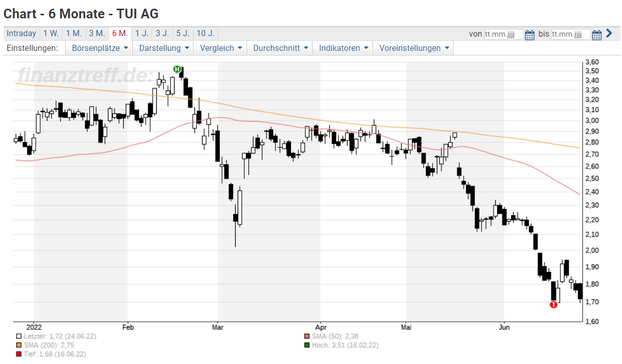The height and width of the screenshot is (364, 622).
Task: Select the 10 J. timeframe tab
Action: point(205,34)
